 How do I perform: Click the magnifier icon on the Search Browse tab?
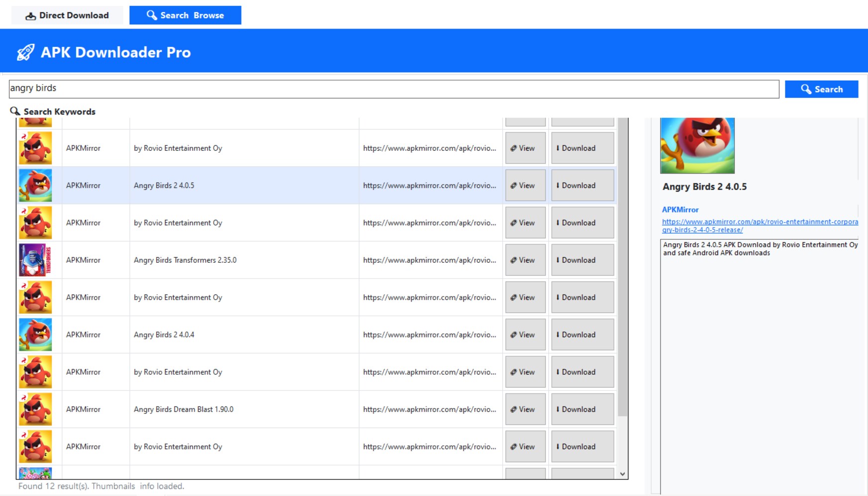point(152,15)
